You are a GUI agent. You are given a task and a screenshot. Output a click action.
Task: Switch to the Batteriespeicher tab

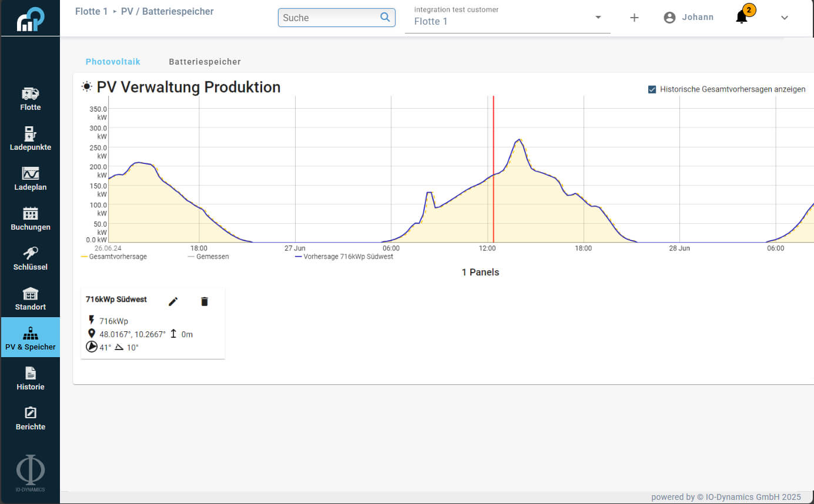(205, 62)
